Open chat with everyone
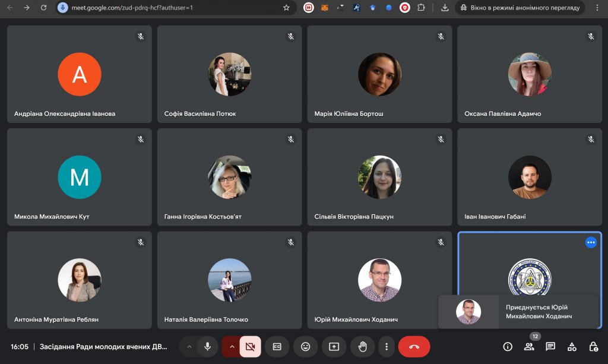608x364 pixels. 550,346
